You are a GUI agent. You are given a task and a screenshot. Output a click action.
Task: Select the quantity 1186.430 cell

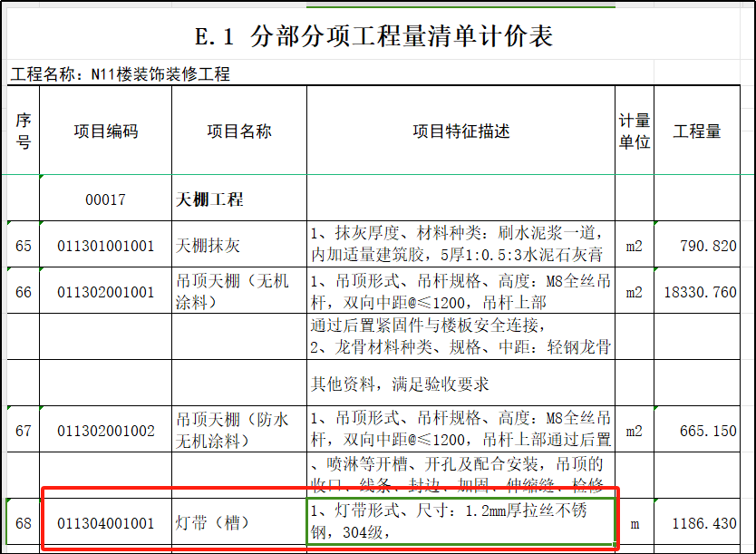click(x=695, y=523)
